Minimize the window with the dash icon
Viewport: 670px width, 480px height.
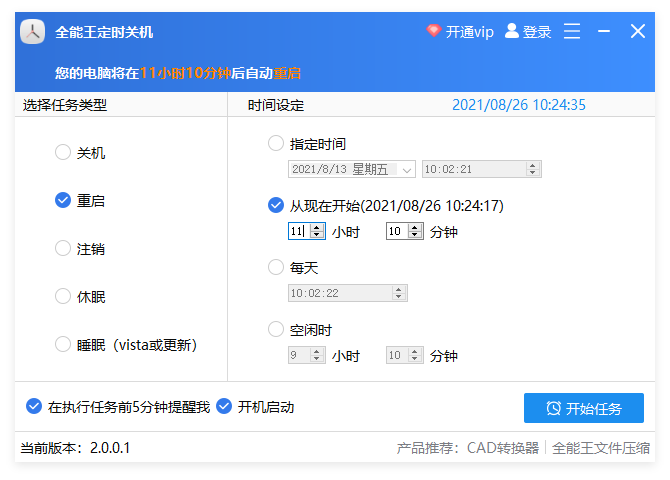tap(604, 32)
